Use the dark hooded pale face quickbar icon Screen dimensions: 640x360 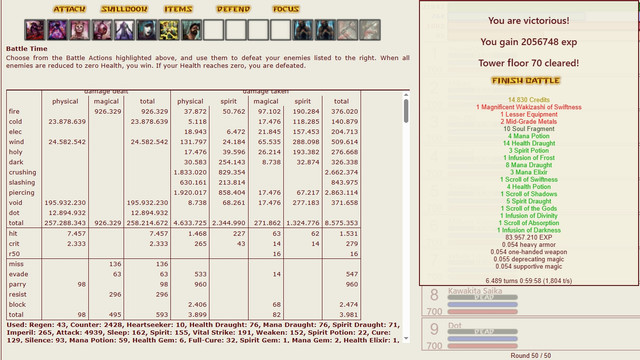click(147, 30)
